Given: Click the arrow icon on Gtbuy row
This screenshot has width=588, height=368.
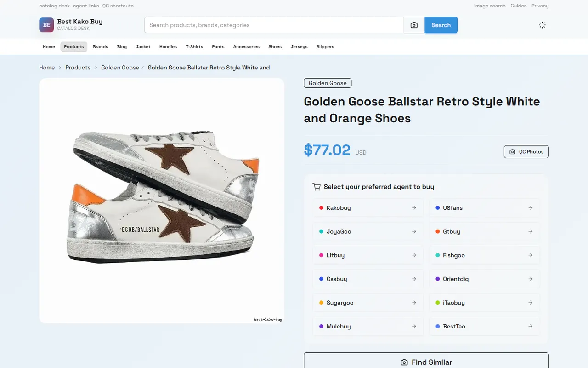Looking at the screenshot, I should pyautogui.click(x=530, y=231).
